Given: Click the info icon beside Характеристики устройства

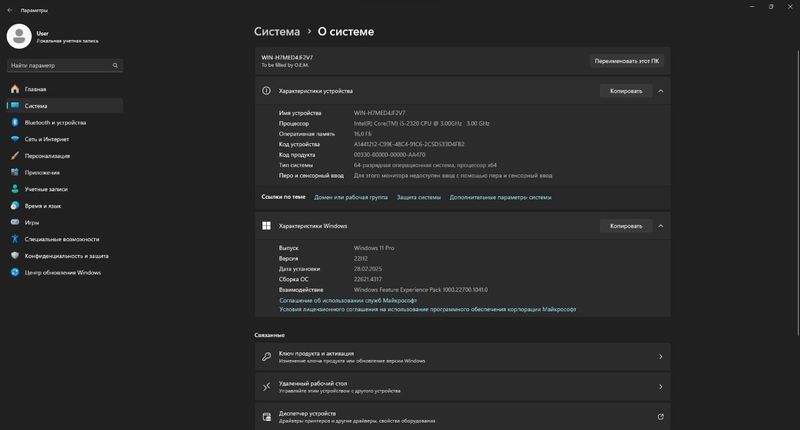Looking at the screenshot, I should [266, 91].
